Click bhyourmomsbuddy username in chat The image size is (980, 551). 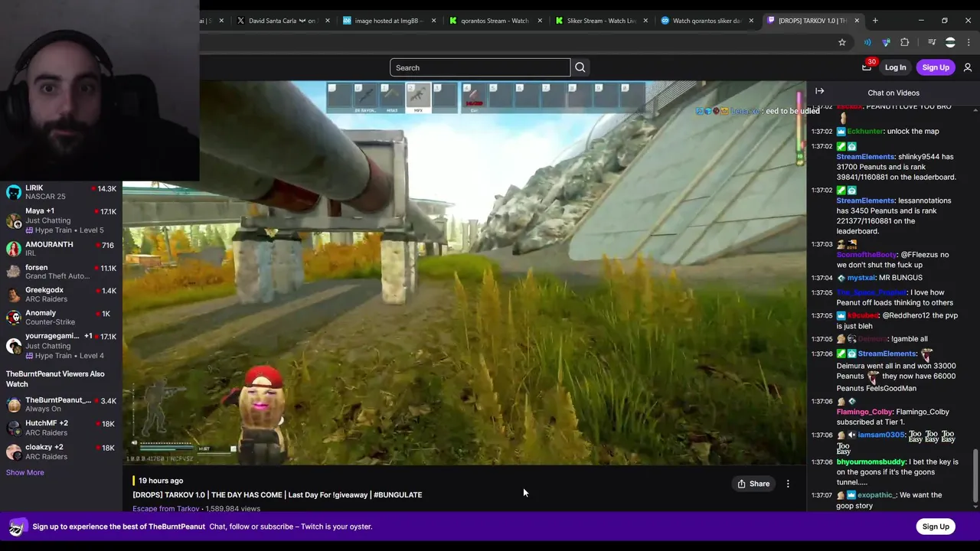click(x=871, y=462)
